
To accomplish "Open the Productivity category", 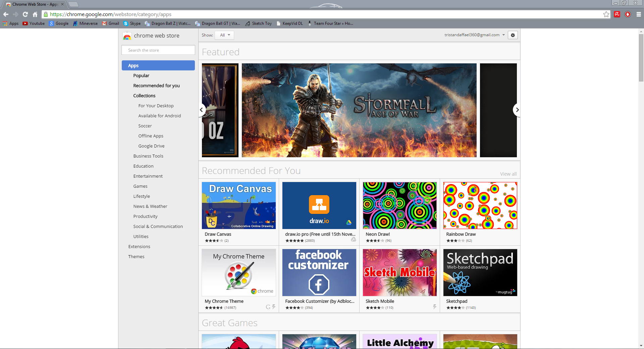I will [145, 216].
